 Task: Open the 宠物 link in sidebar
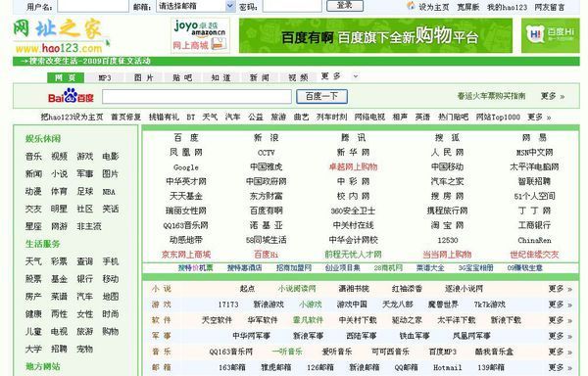pyautogui.click(x=84, y=349)
